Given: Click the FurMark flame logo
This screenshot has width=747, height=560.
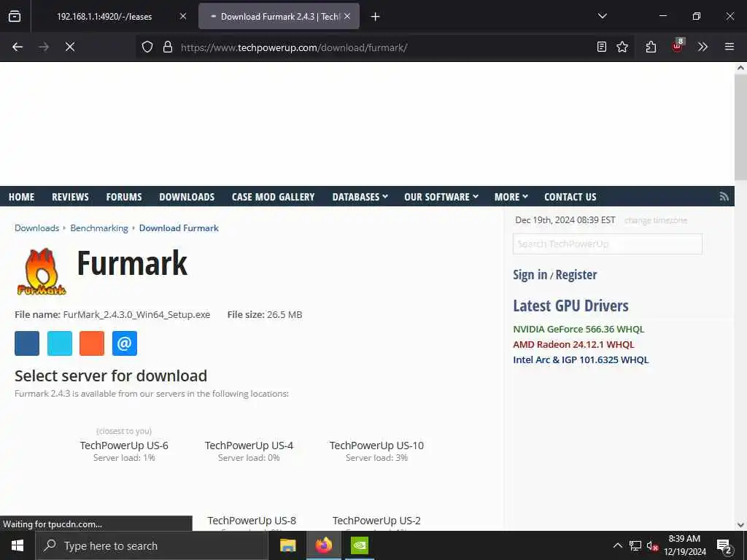Looking at the screenshot, I should tap(42, 271).
